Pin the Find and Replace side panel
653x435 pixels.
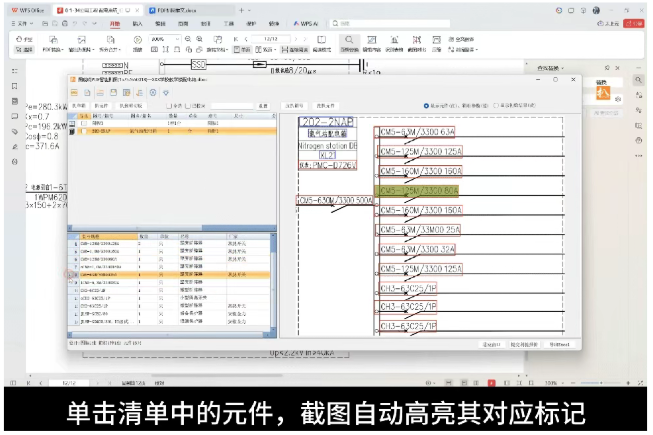point(608,68)
